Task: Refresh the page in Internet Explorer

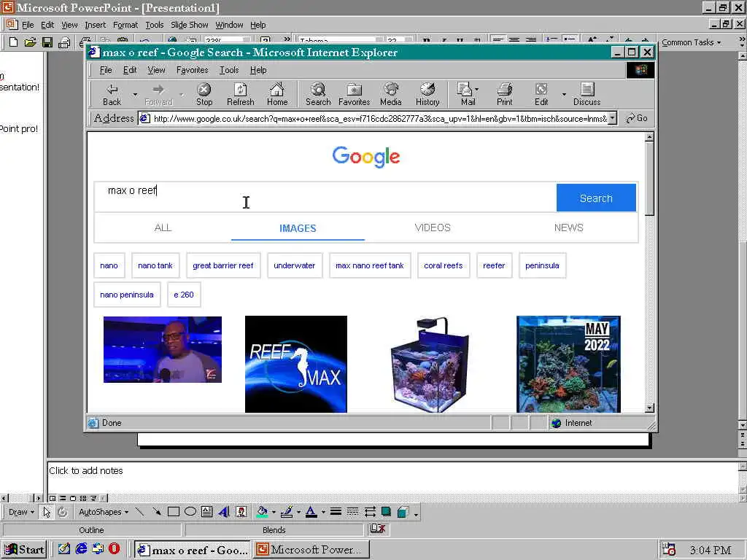Action: pyautogui.click(x=241, y=94)
